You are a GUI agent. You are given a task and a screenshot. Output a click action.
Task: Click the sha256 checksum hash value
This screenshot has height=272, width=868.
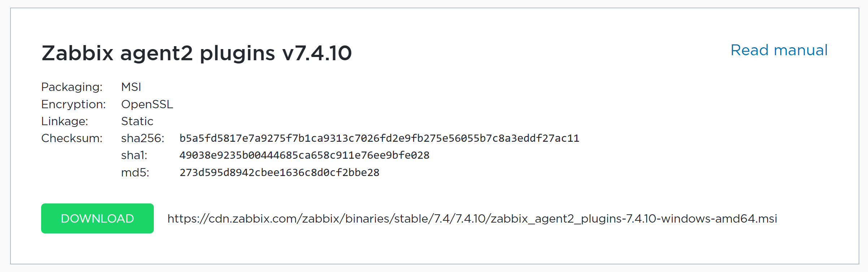pos(379,138)
